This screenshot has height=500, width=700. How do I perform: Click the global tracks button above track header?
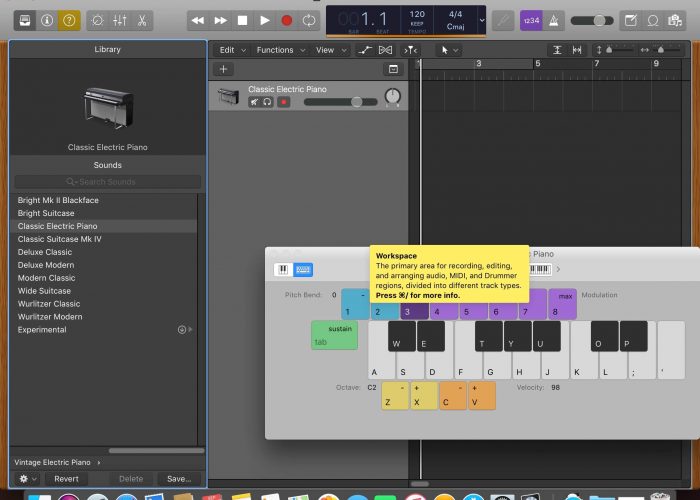click(x=393, y=69)
